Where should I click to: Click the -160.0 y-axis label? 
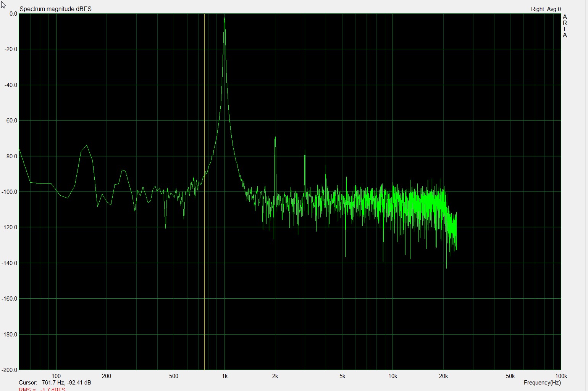10,299
